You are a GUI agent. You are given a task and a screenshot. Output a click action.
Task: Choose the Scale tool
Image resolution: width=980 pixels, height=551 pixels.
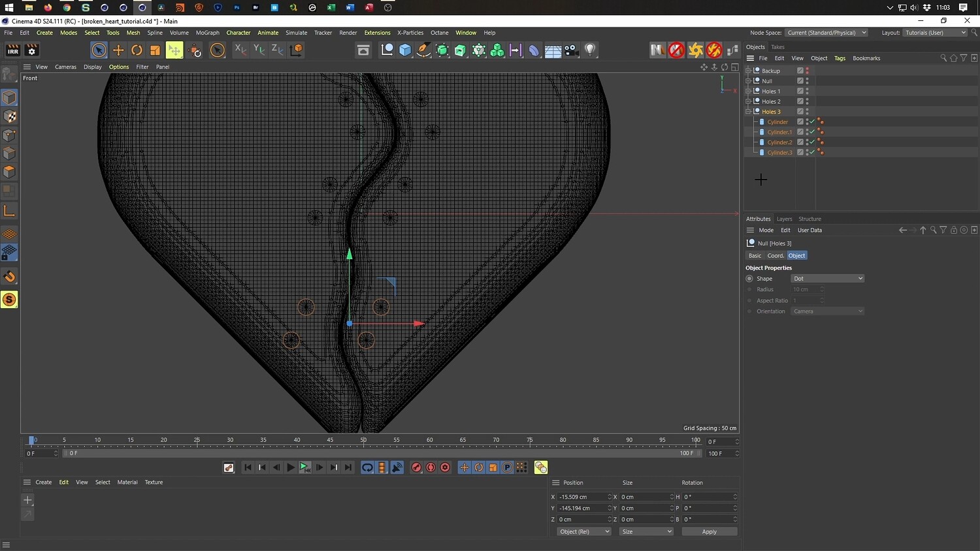click(x=155, y=50)
